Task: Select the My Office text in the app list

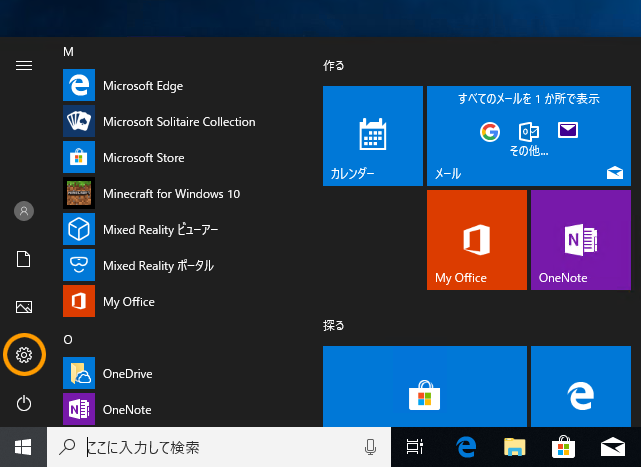Action: 129,302
